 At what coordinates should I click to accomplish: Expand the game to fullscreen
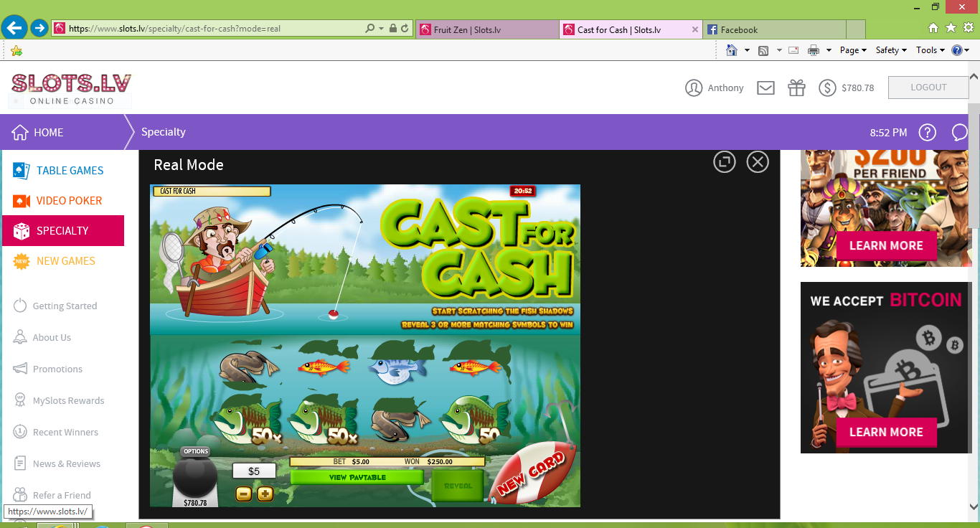click(x=725, y=162)
